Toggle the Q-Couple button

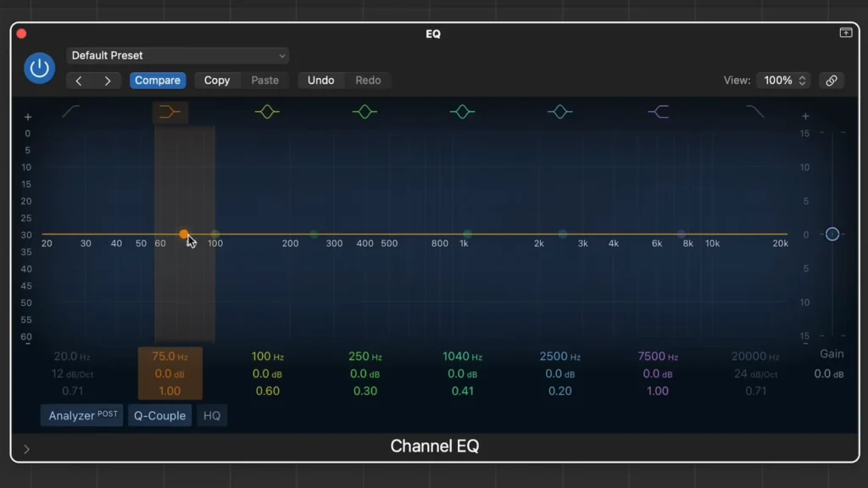point(160,415)
